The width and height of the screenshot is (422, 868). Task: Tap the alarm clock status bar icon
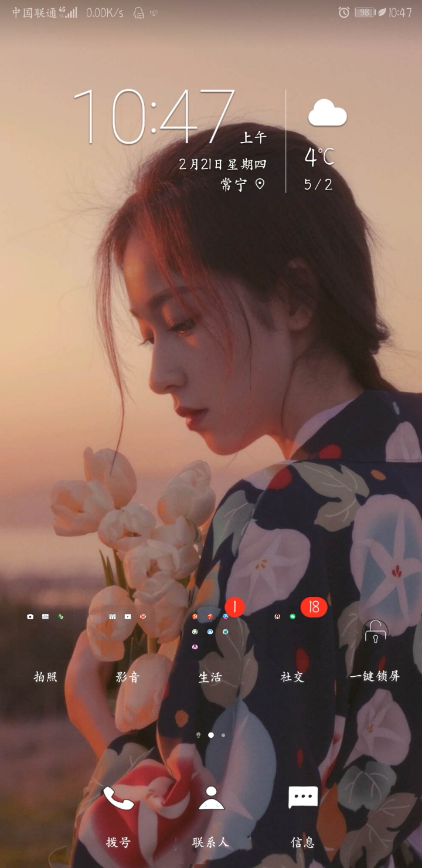pos(344,12)
